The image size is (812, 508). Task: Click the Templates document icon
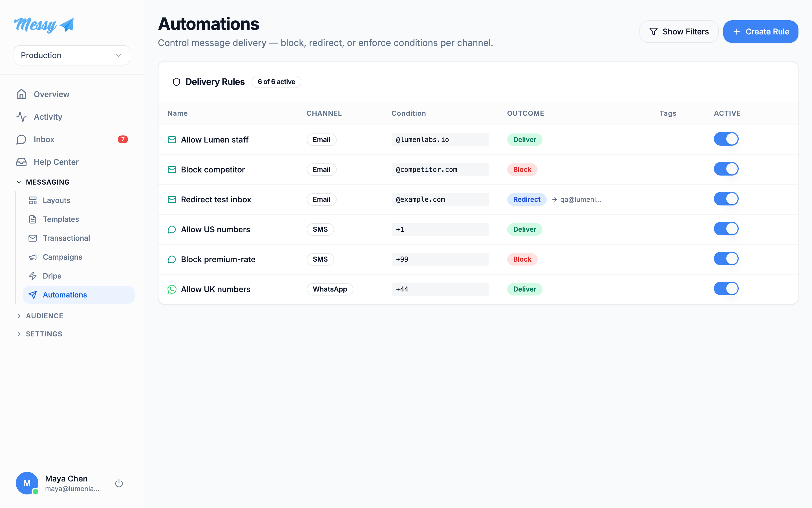coord(32,219)
